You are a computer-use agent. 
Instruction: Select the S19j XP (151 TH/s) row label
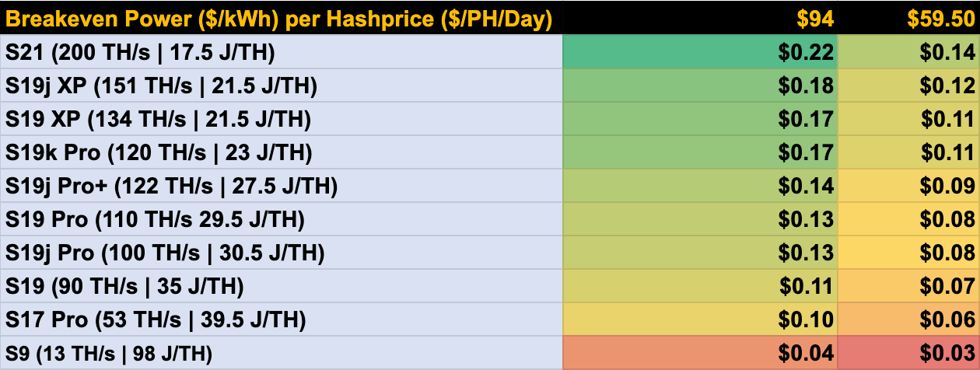[281, 86]
